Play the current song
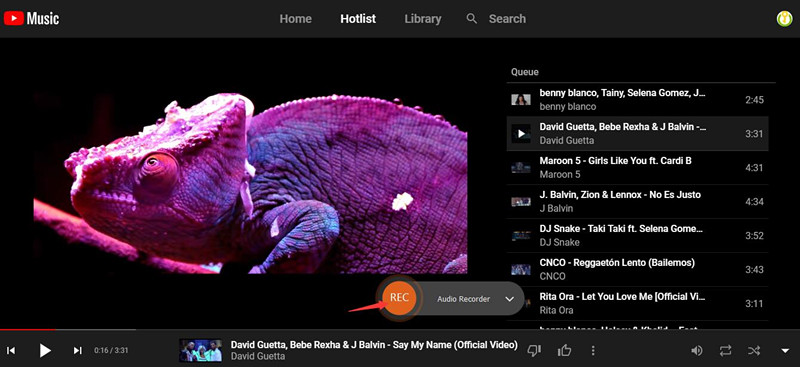 (x=45, y=350)
